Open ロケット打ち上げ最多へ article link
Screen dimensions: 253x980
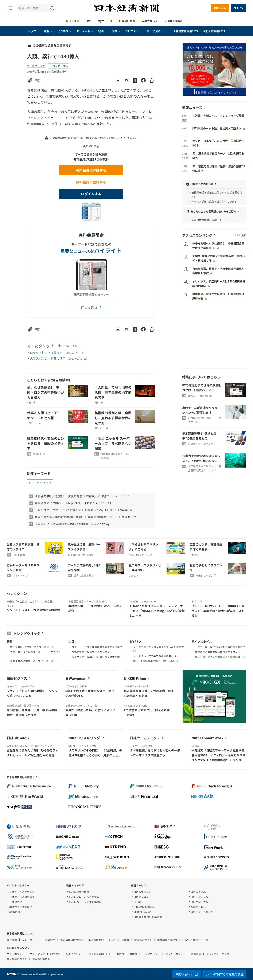46,353
